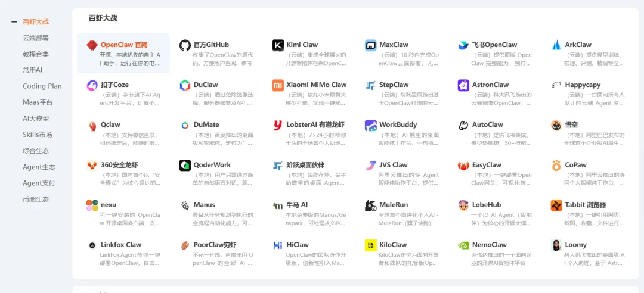
Task: Click the LobsterAI 有道龙虾 red y icon
Action: pos(278,125)
